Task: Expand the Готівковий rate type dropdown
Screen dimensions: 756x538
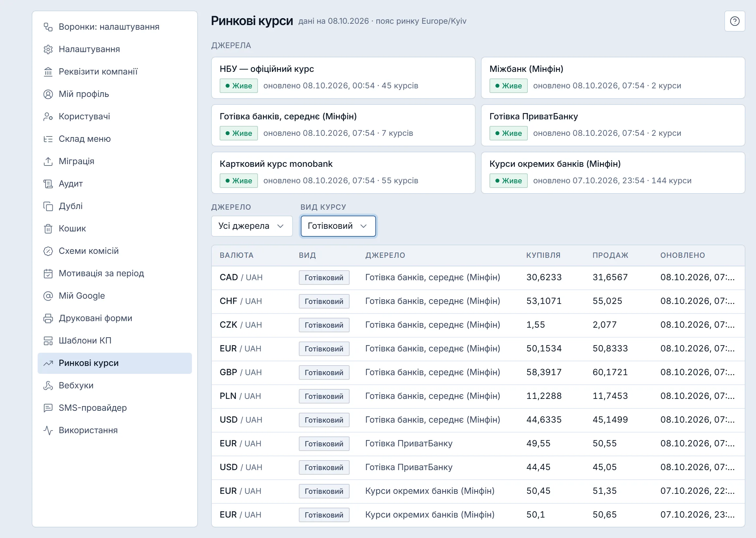Action: point(338,226)
